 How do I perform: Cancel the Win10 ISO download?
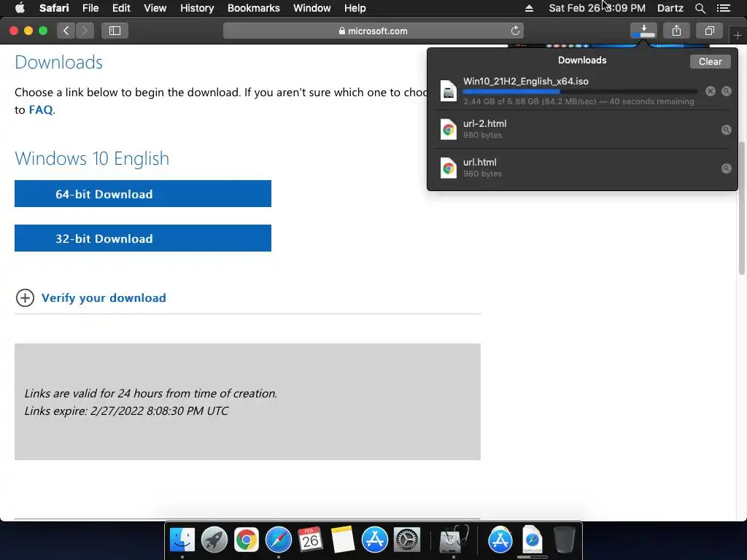tap(711, 91)
